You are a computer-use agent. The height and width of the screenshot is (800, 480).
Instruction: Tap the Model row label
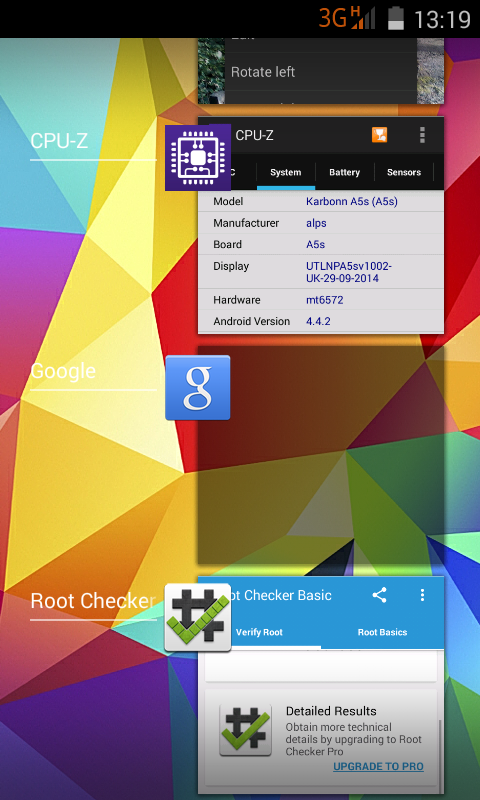point(228,202)
